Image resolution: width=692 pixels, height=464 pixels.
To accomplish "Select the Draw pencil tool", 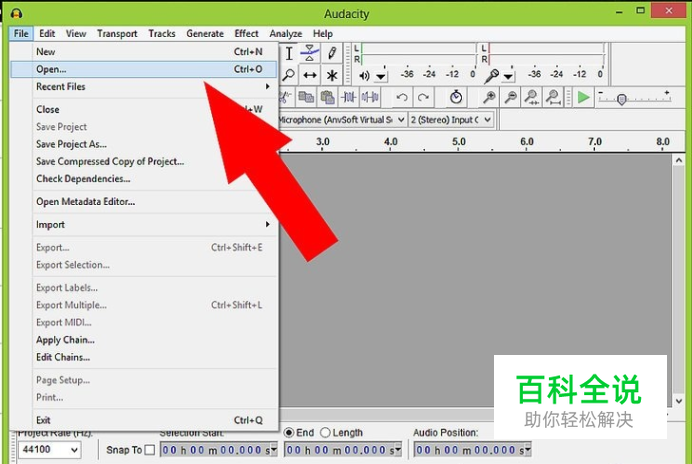I will (x=332, y=53).
